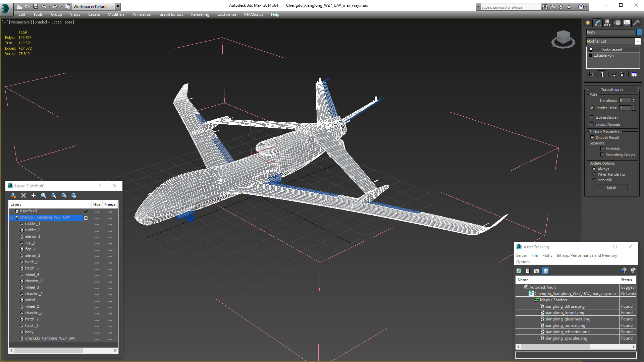Click the keyword search field
Viewport: 644px width, 362px height.
tap(510, 7)
